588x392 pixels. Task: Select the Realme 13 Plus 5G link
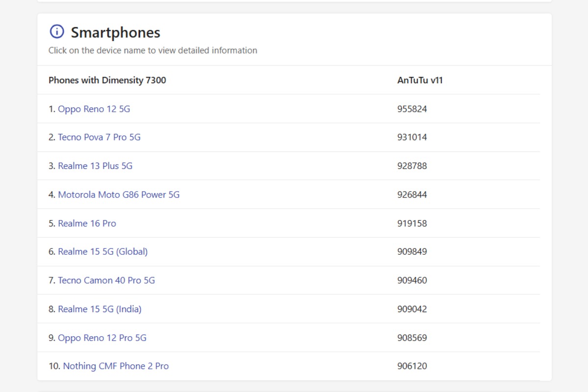pyautogui.click(x=95, y=166)
